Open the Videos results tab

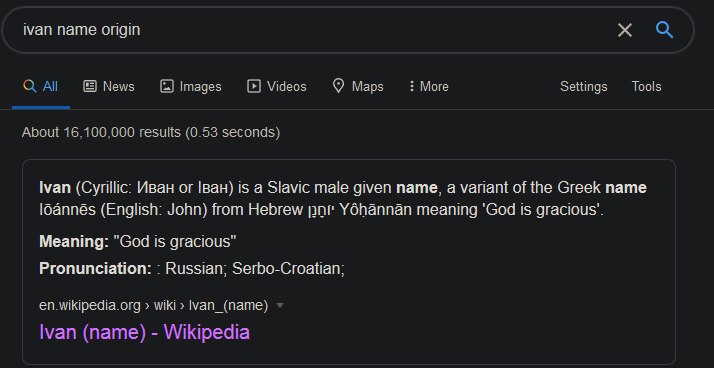click(x=277, y=86)
